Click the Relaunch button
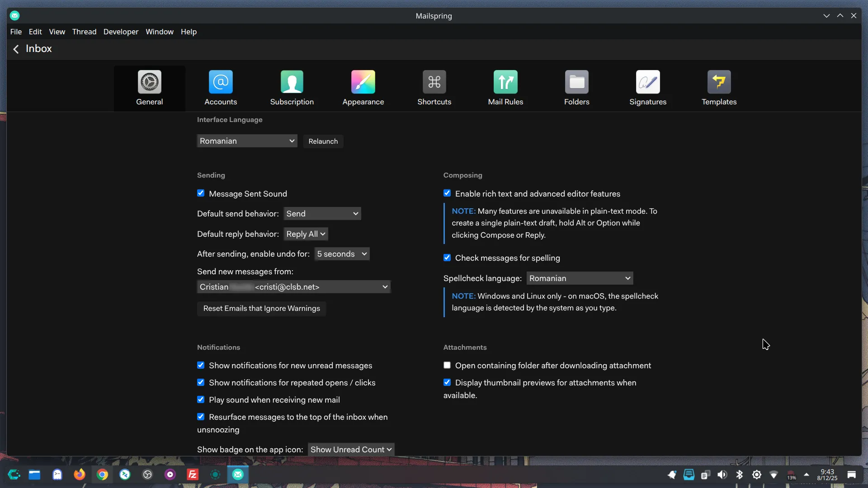Screen dimensions: 868x488 coord(323,141)
